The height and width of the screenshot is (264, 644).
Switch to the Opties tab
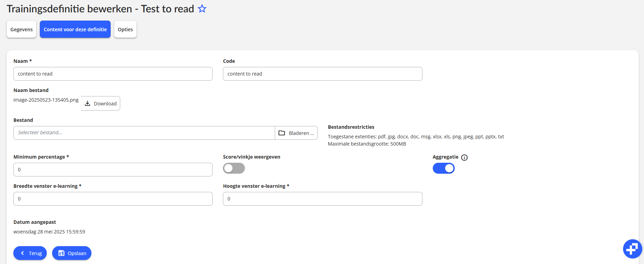125,30
